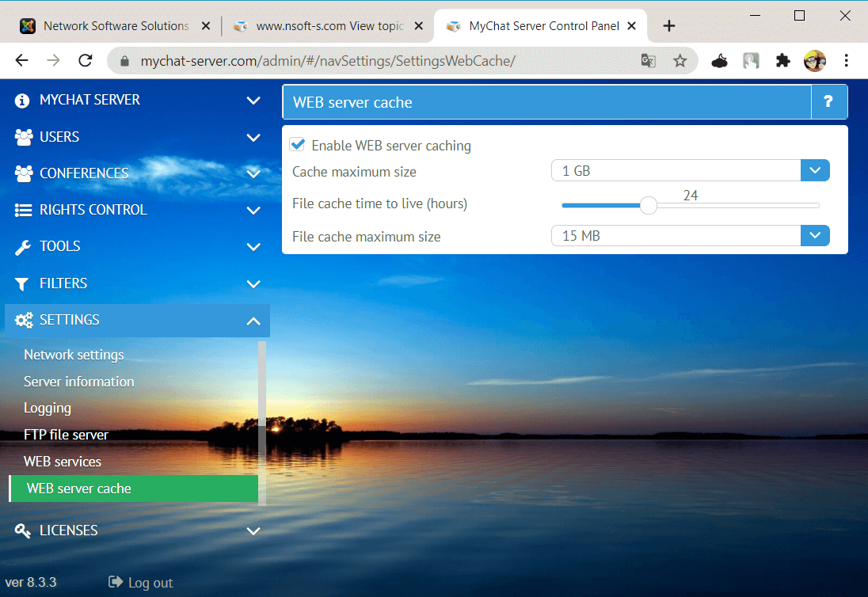Viewport: 868px width, 597px height.
Task: Open the Chrome profile avatar
Action: click(815, 60)
